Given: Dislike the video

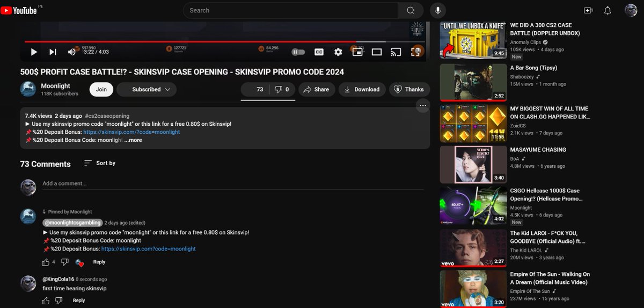Looking at the screenshot, I should point(282,89).
